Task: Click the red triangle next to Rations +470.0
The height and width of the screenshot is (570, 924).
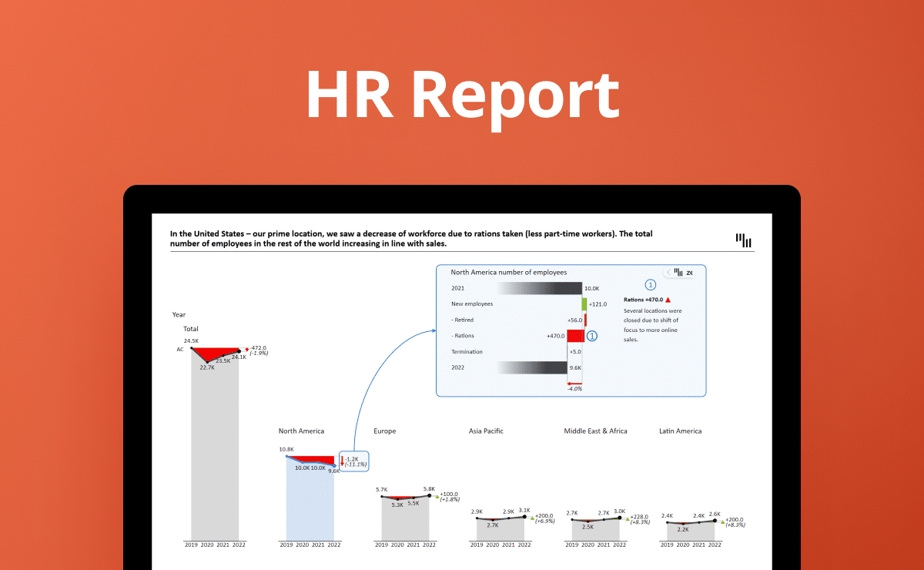Action: pyautogui.click(x=668, y=300)
